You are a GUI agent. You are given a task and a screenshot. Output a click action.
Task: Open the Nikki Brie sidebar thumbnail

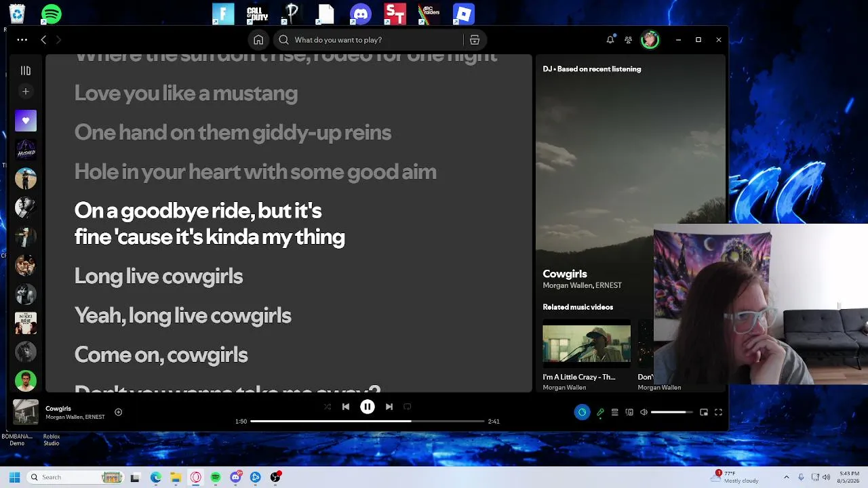pyautogui.click(x=26, y=323)
